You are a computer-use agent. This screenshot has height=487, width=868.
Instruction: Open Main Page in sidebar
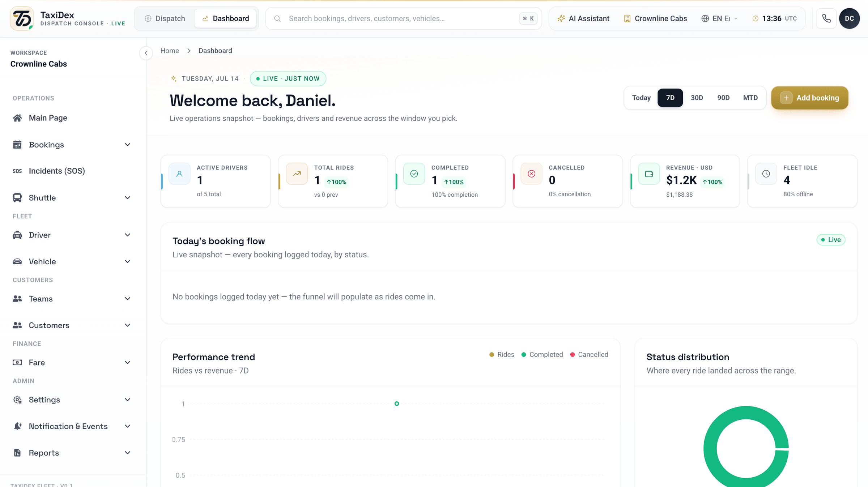(x=72, y=118)
